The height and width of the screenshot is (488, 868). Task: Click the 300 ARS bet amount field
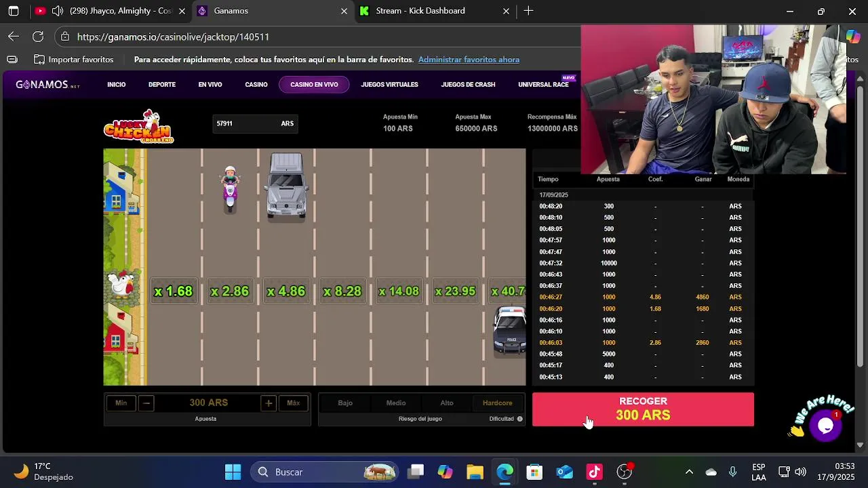(x=208, y=403)
